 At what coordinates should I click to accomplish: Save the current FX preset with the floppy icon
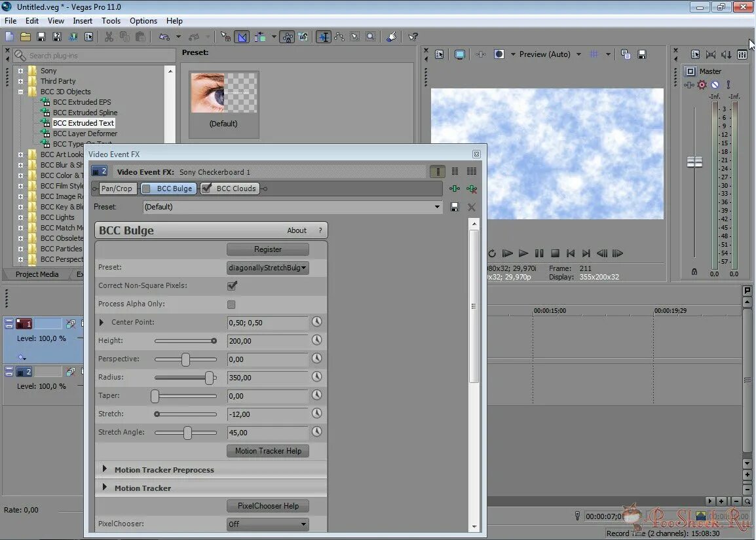click(x=455, y=207)
